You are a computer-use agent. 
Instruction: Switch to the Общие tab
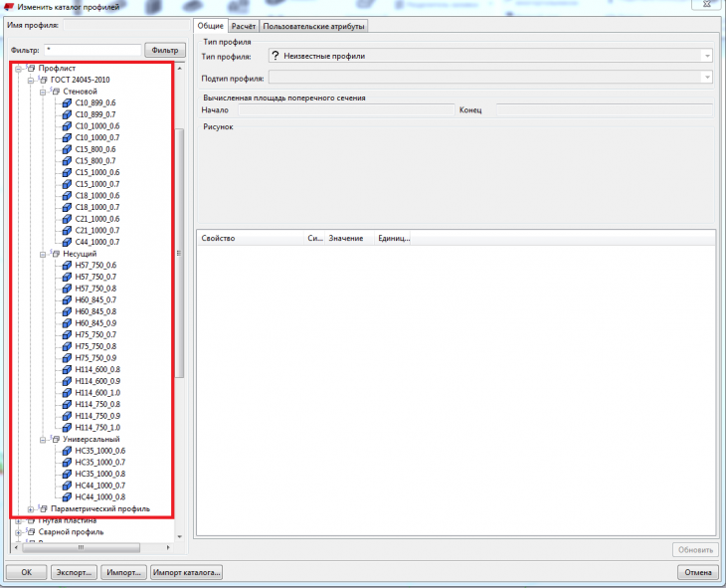pos(210,26)
